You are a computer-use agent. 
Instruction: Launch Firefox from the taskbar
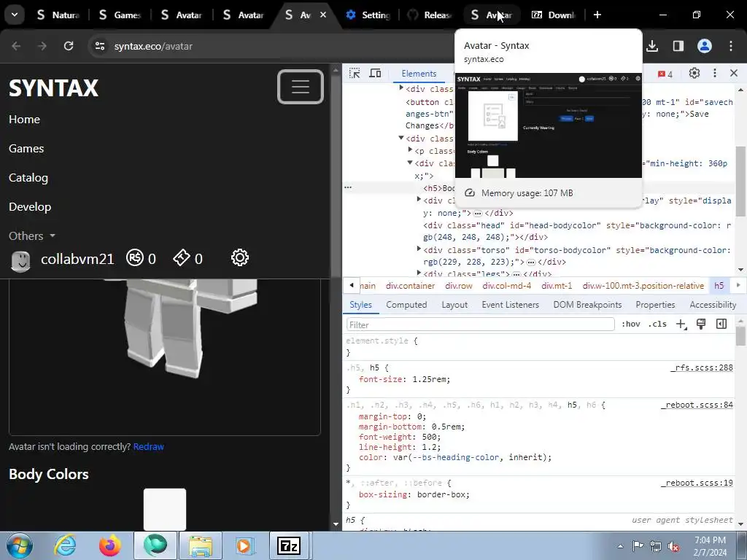(110, 545)
